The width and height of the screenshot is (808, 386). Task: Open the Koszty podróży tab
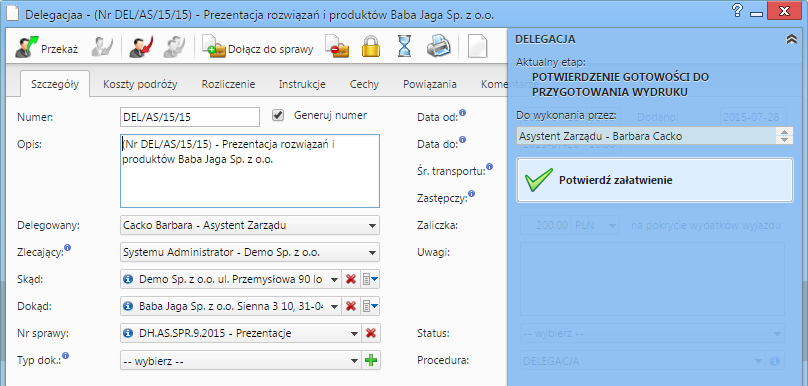[140, 85]
